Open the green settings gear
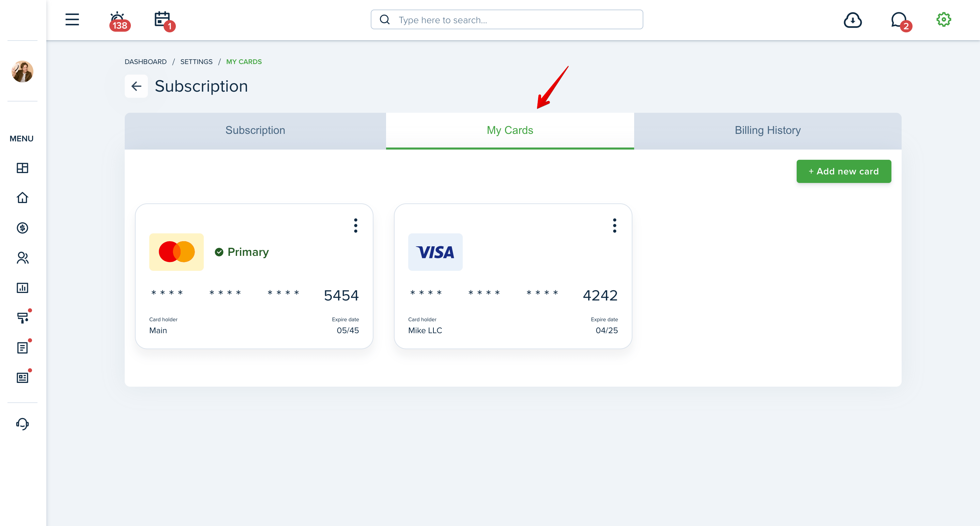This screenshot has height=526, width=980. 944,19
